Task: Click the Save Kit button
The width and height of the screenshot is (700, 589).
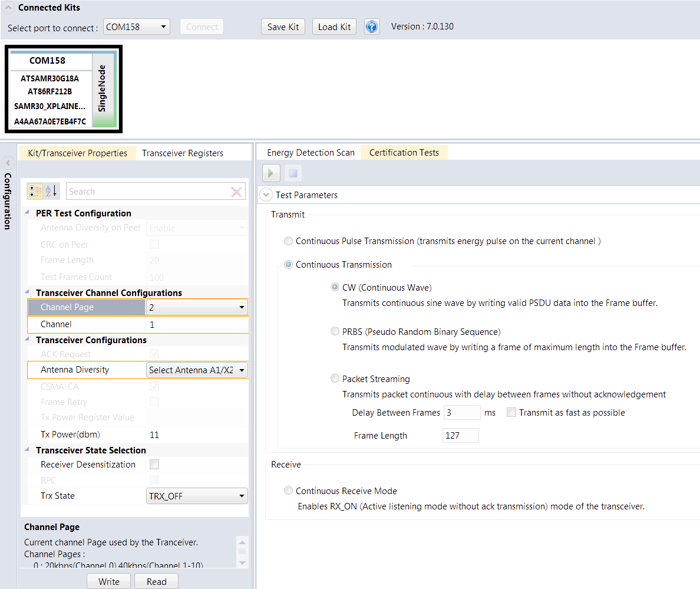Action: [283, 27]
